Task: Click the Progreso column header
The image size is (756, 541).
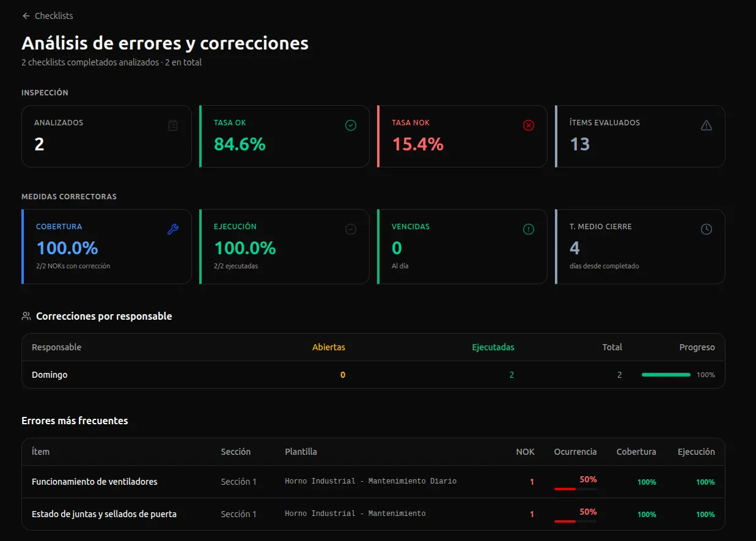Action: [x=697, y=347]
